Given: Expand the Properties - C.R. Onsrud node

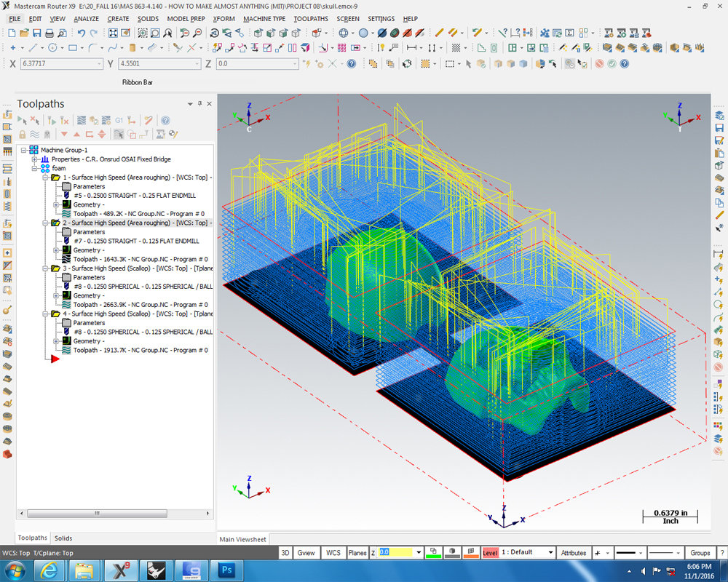Looking at the screenshot, I should coord(34,159).
